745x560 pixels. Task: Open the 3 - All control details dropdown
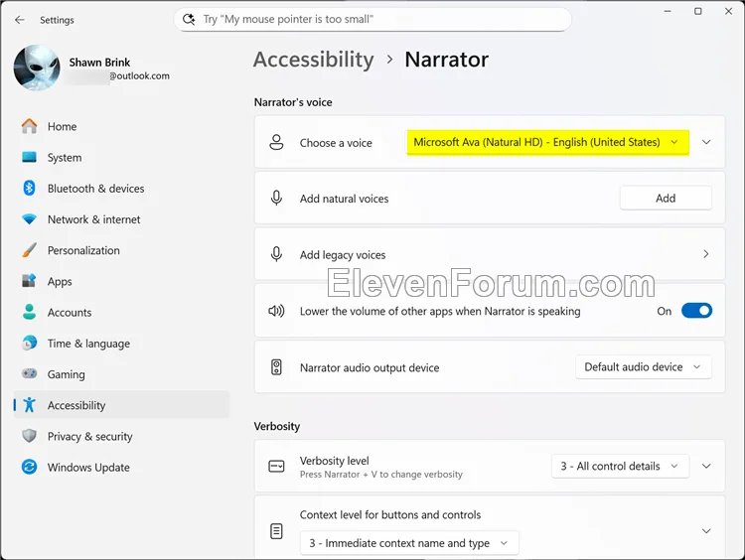tap(621, 466)
